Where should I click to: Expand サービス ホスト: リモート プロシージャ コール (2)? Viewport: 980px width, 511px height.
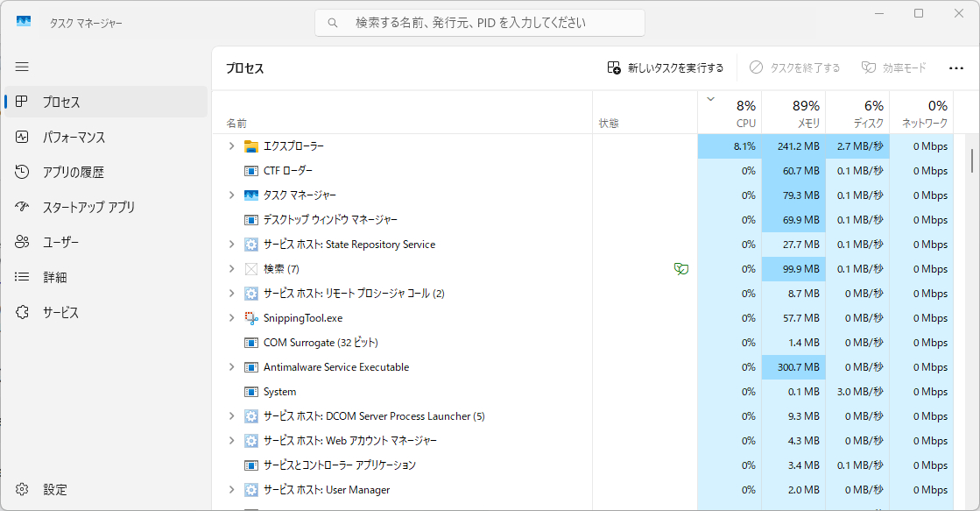point(231,293)
